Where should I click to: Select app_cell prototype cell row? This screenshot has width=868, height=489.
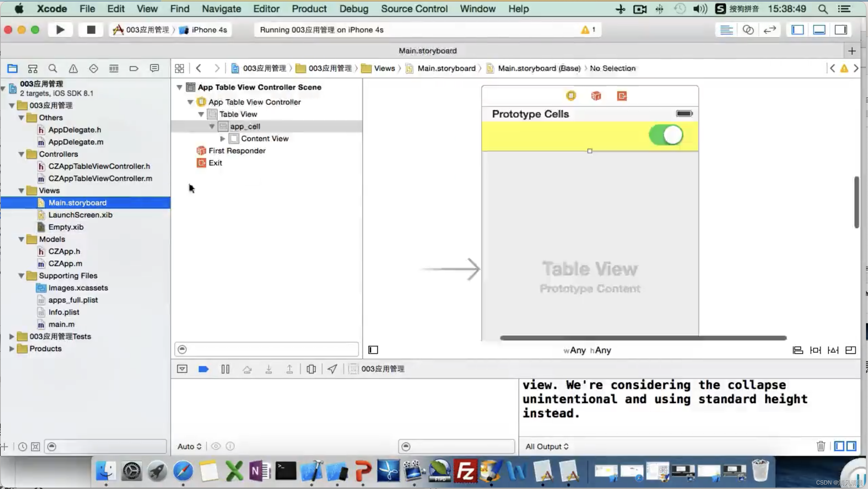click(x=245, y=126)
